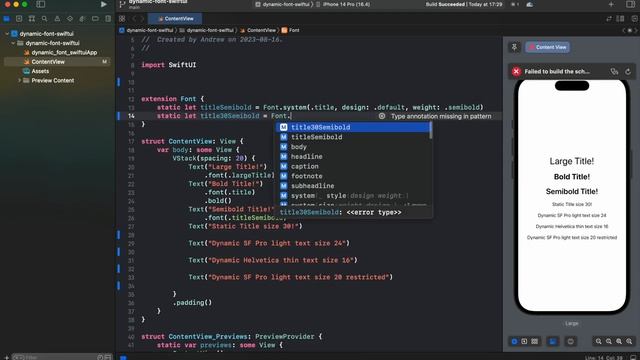Open the Issue navigator warning icon
The image size is (640, 360).
pos(57,19)
